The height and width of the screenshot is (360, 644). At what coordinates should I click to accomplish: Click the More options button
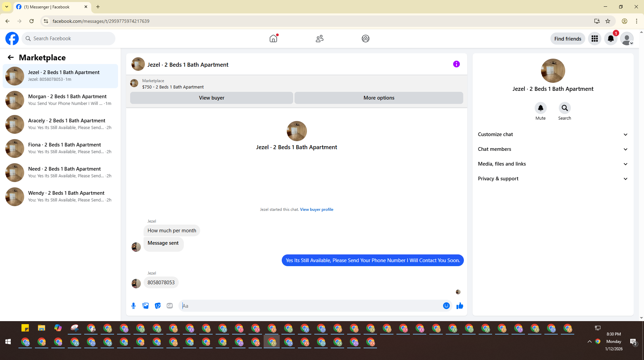click(379, 98)
